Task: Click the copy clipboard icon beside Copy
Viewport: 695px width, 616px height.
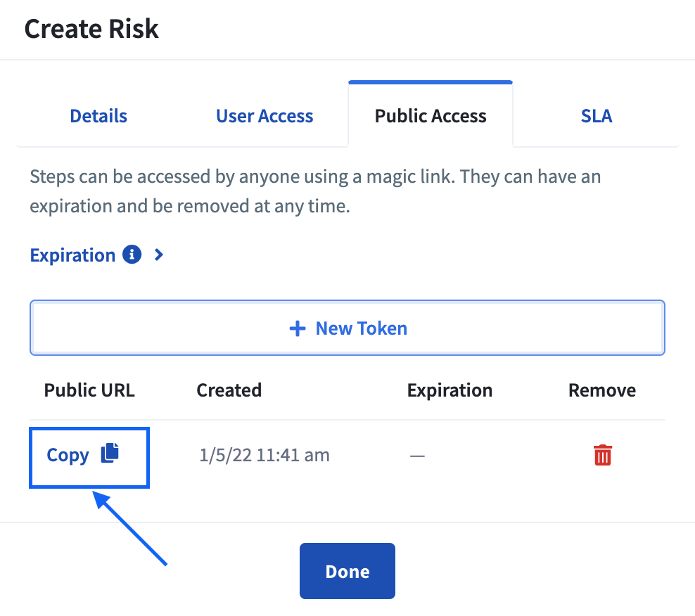Action: pos(110,453)
